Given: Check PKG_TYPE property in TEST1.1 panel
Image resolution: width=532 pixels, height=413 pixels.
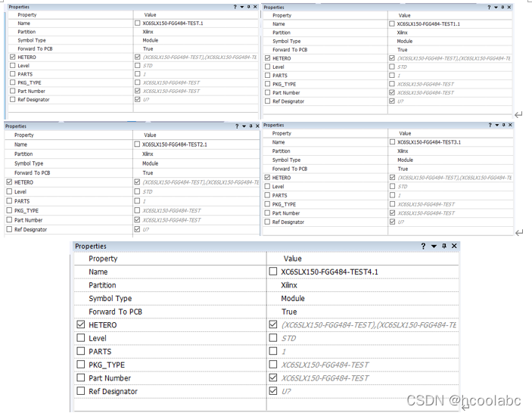Looking at the screenshot, I should click(x=267, y=84).
